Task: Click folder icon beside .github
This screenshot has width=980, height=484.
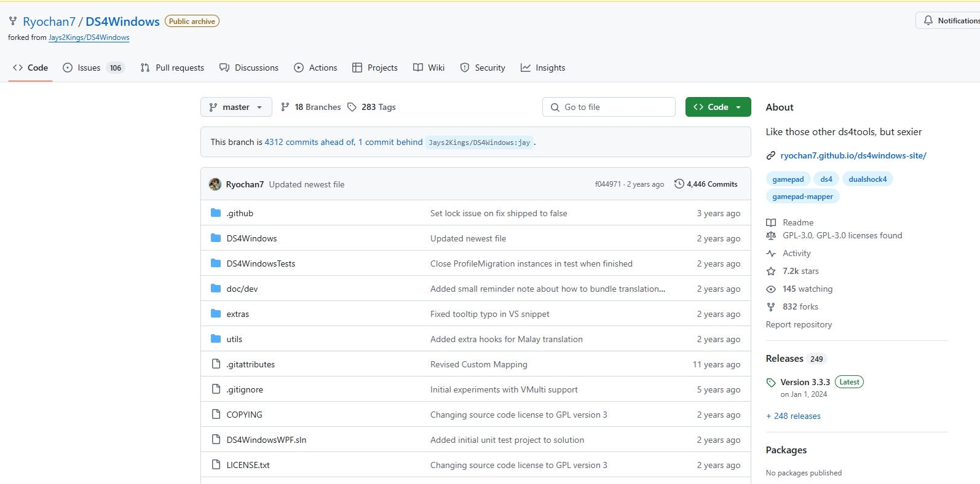Action: click(216, 213)
